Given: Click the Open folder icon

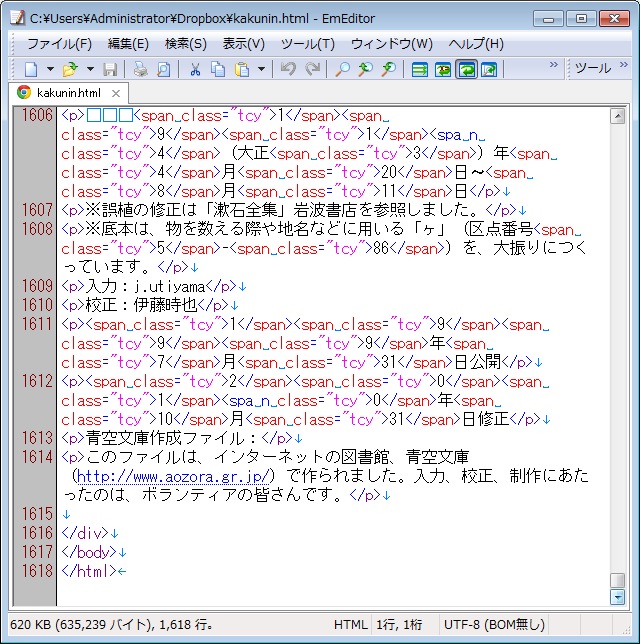Looking at the screenshot, I should pos(70,69).
